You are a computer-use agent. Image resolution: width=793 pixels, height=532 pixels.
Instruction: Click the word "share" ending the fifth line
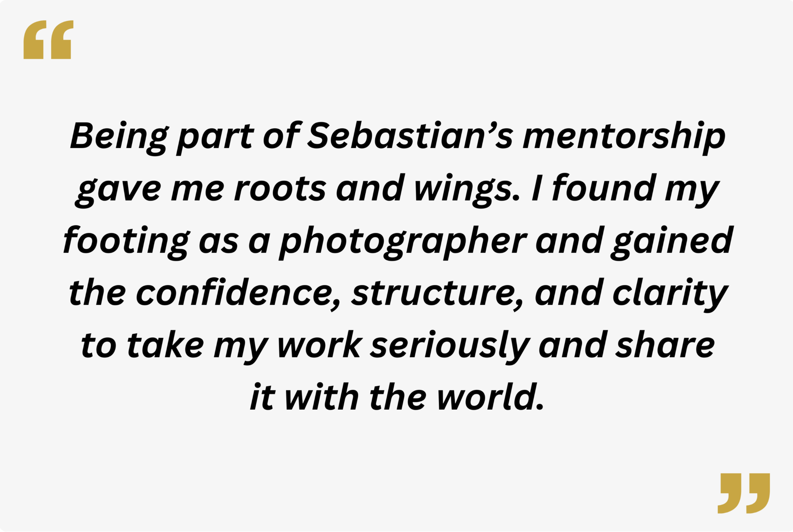click(x=665, y=345)
